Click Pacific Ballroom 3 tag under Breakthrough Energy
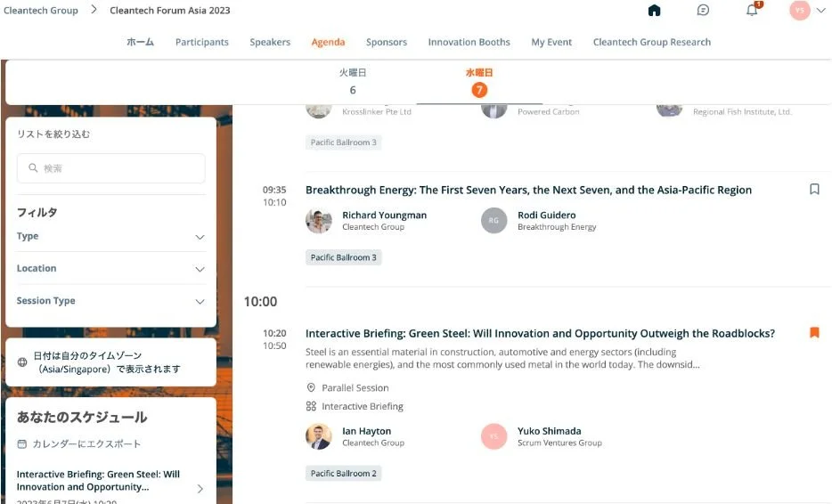Viewport: 832px width, 504px height. point(343,257)
